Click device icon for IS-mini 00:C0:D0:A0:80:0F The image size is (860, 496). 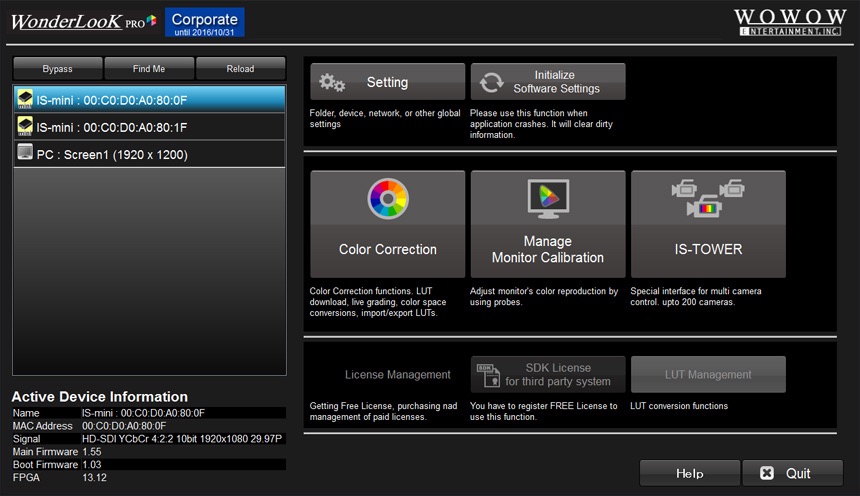(x=25, y=99)
